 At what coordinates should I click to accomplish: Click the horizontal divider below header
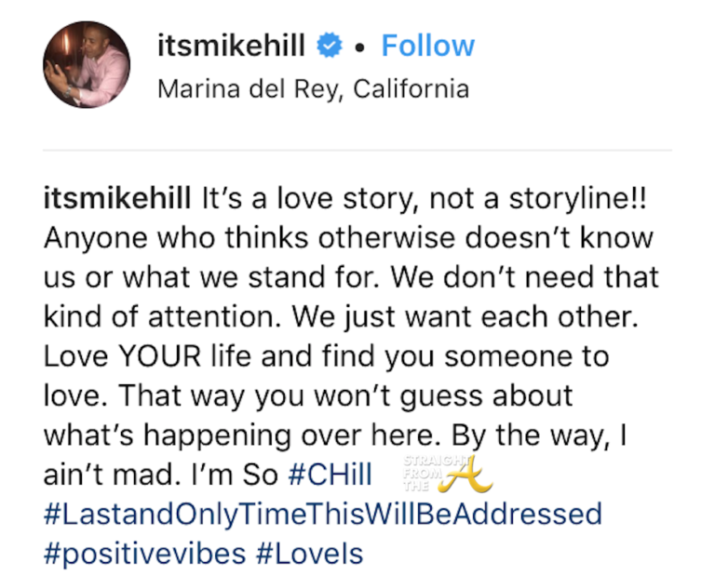pos(357,149)
